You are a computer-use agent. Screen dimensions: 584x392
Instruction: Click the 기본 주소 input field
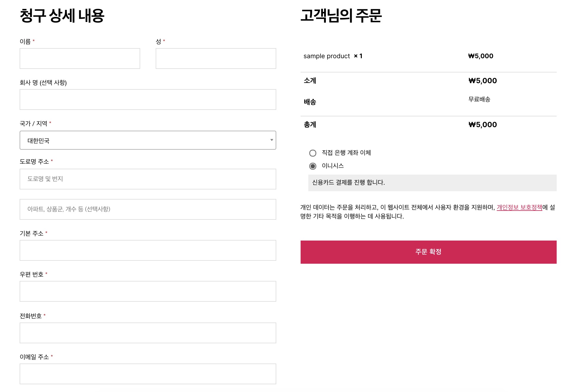coord(148,250)
